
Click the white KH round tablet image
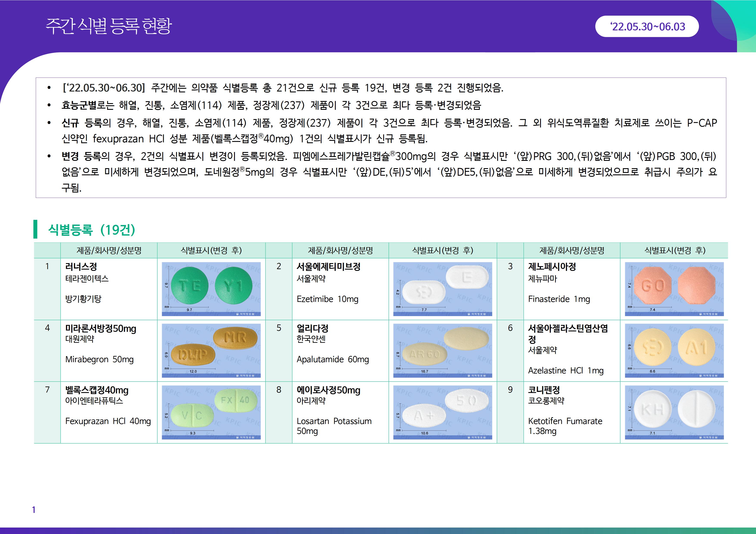pos(674,412)
